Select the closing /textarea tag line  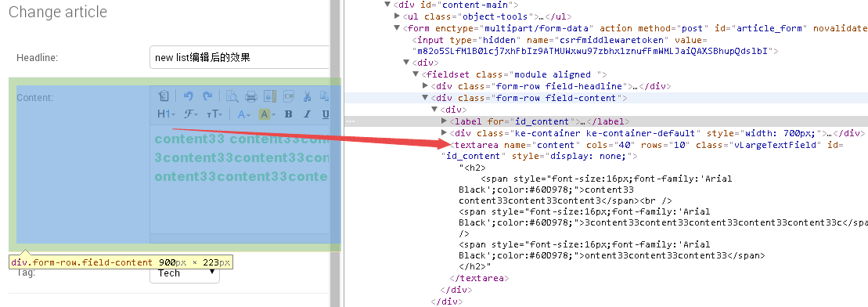(x=479, y=278)
